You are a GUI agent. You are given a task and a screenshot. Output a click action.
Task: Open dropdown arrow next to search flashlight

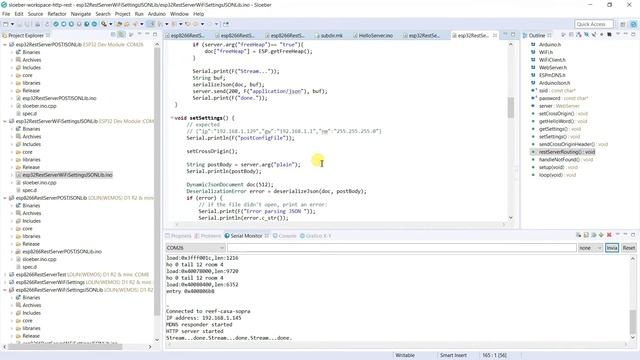(110, 24)
